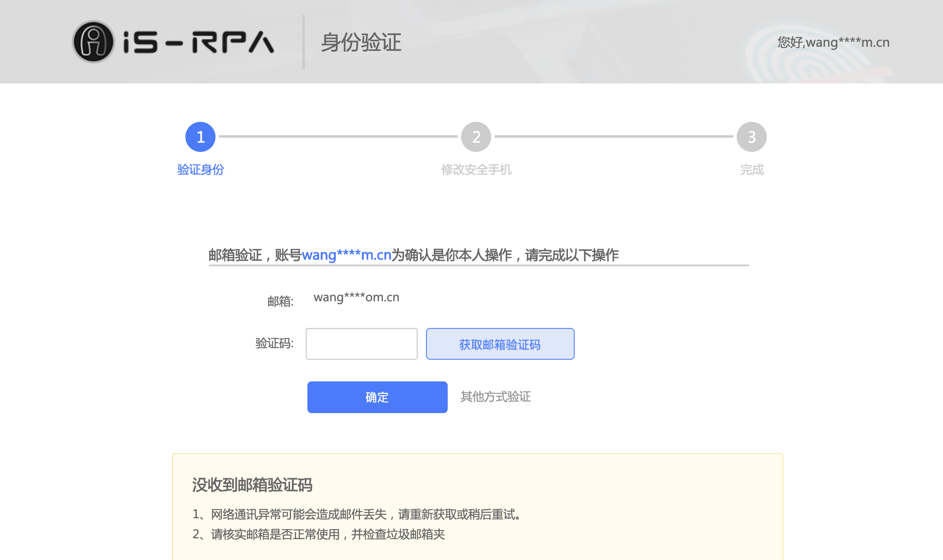Select the 验证码 input field

pos(362,344)
